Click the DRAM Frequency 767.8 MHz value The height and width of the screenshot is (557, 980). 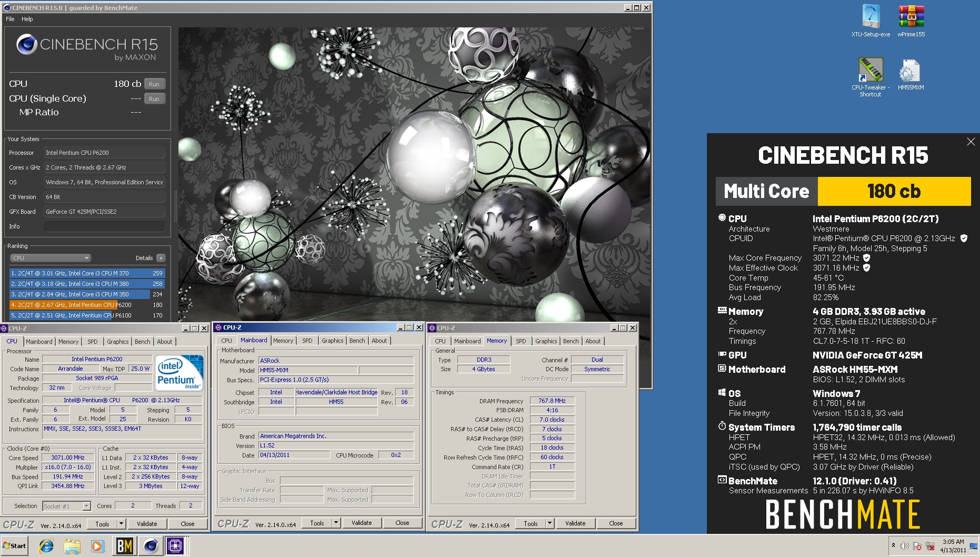coord(552,401)
